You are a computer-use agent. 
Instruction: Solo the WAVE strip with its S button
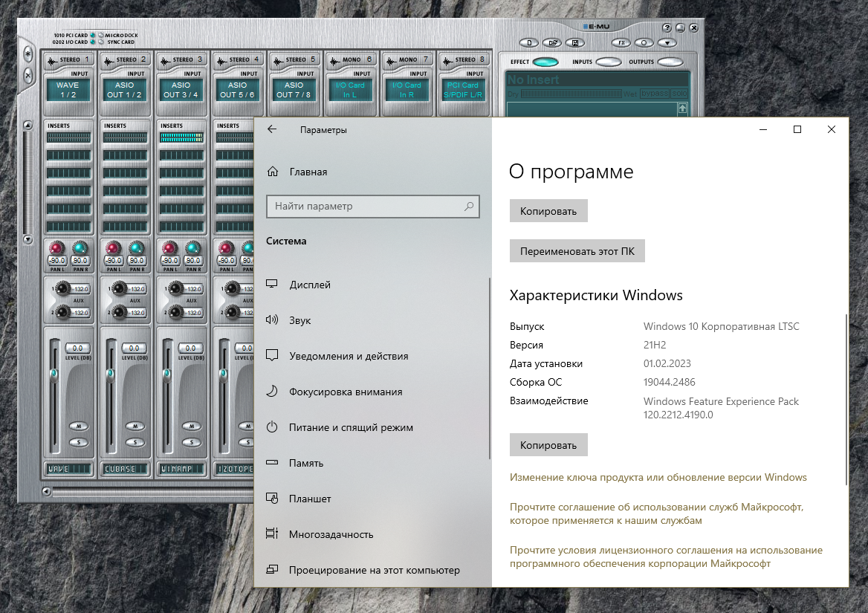click(79, 442)
